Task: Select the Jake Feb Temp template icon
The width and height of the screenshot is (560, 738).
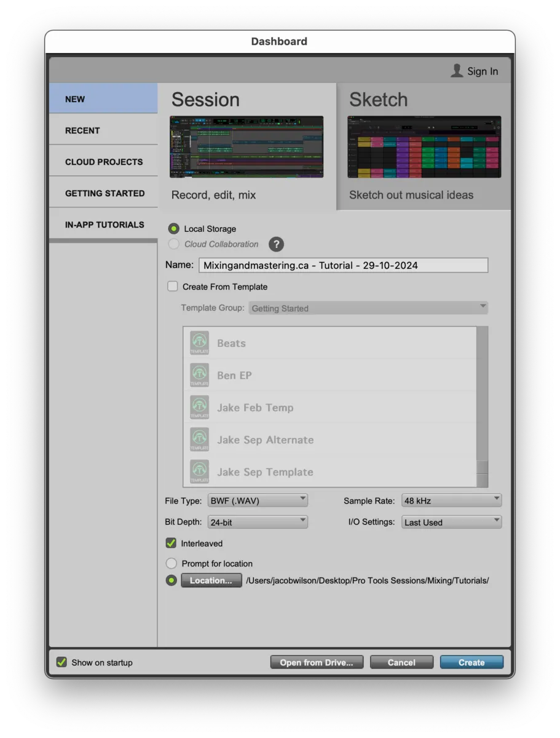Action: coord(199,406)
